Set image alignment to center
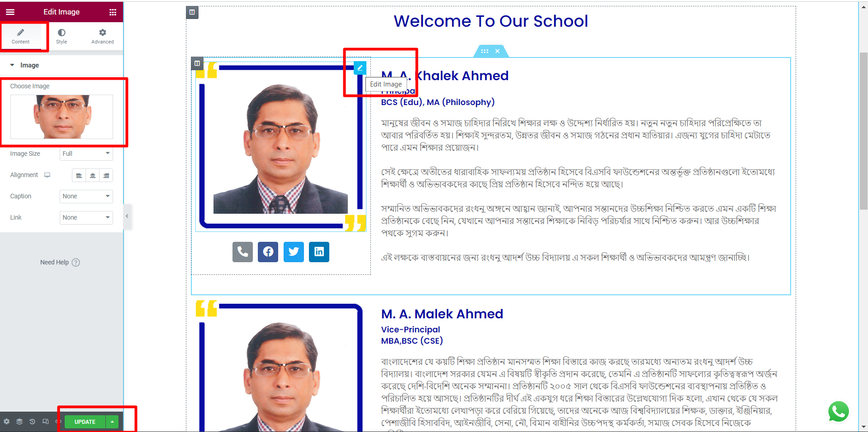Image resolution: width=868 pixels, height=432 pixels. coord(92,175)
